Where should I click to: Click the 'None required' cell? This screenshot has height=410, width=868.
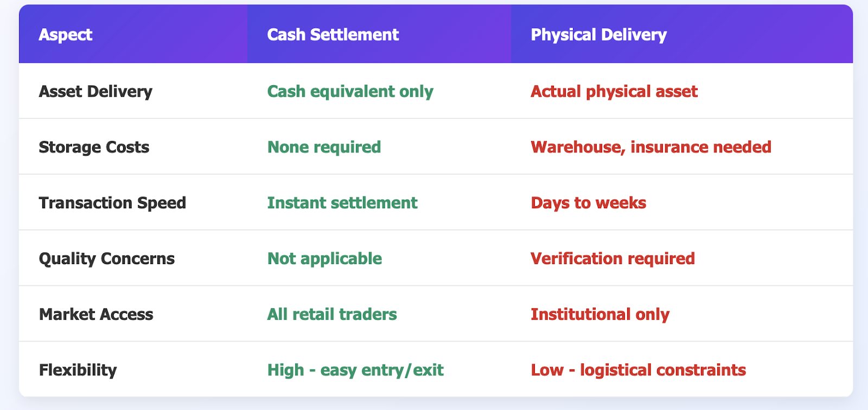[x=324, y=148]
